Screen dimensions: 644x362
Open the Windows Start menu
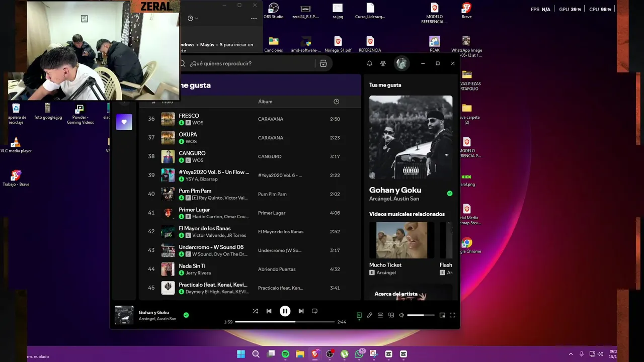point(241,354)
